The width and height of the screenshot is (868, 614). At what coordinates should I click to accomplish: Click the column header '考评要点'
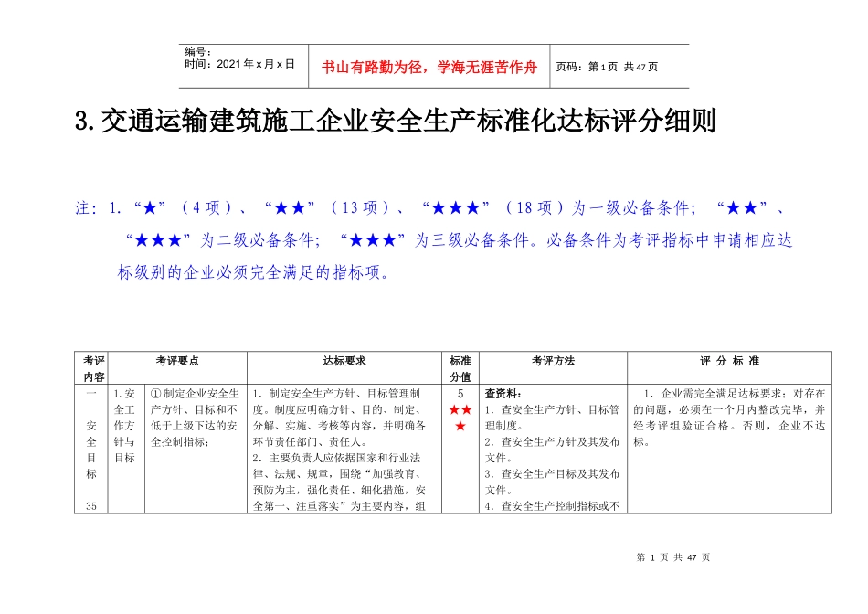[x=177, y=361]
